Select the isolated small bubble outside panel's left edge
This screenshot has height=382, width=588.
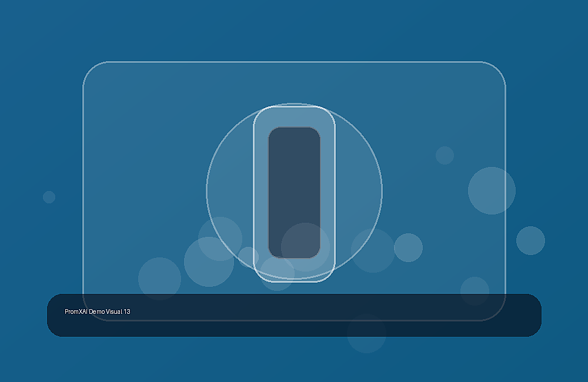[x=49, y=197]
